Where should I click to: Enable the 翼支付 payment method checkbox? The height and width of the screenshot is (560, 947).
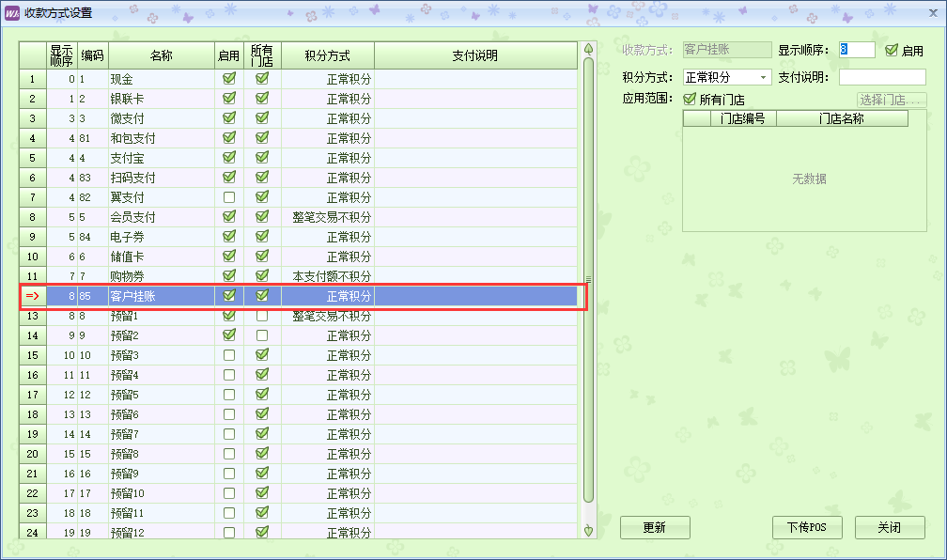point(228,197)
